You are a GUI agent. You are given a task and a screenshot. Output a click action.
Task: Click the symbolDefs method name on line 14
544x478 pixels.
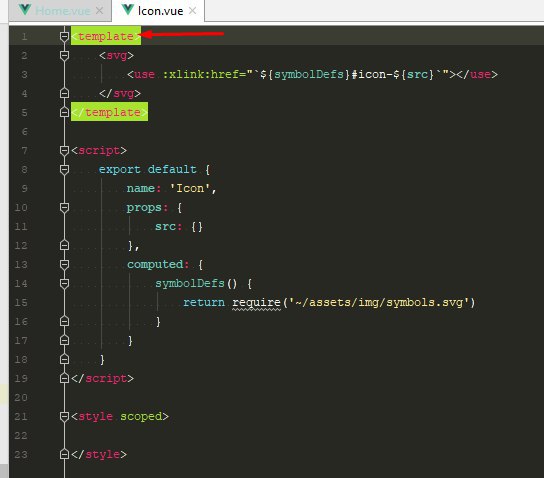189,283
